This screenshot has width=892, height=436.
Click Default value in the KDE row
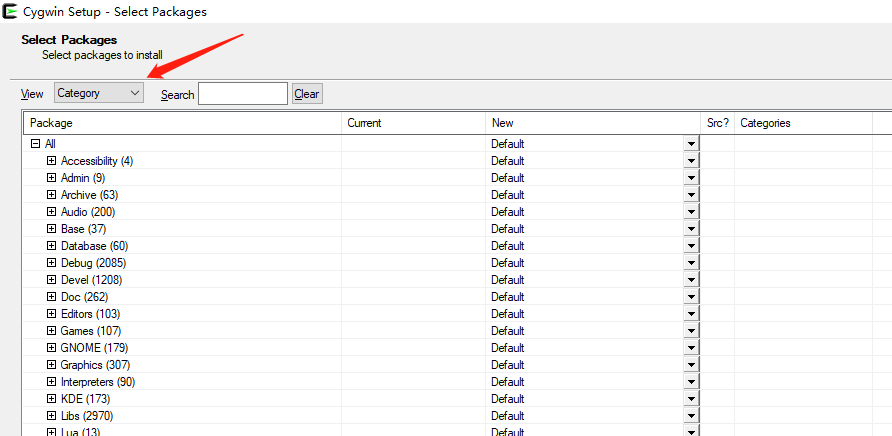point(507,398)
